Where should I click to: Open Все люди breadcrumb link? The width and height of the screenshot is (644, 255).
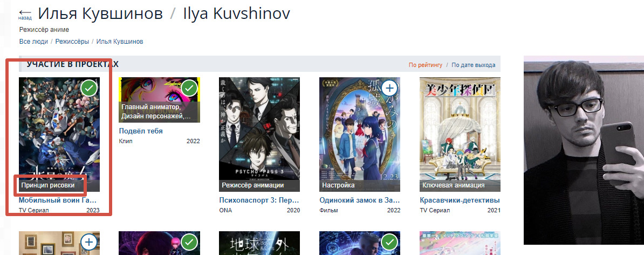click(x=33, y=42)
